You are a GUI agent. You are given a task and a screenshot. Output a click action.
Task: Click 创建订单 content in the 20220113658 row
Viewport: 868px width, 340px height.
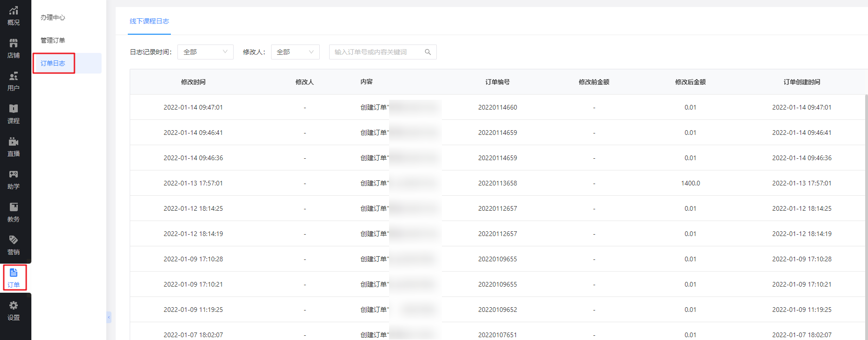click(375, 183)
